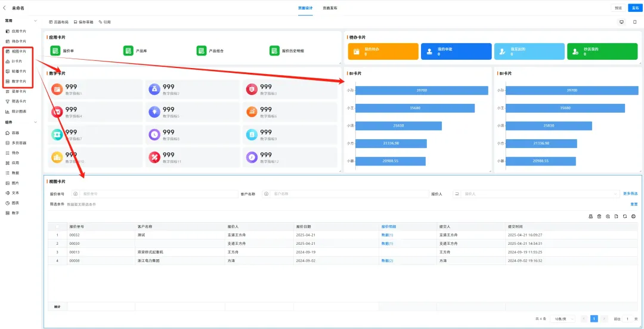Toggle the table header select-all checkbox
Viewport: 644px width, 329px height.
(57, 227)
